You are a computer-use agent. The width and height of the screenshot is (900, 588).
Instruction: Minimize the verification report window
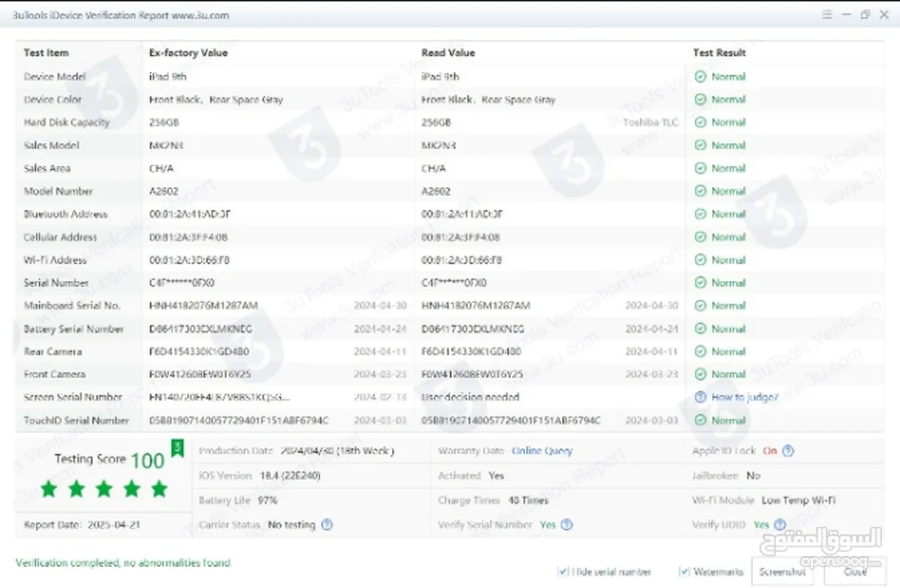click(846, 15)
